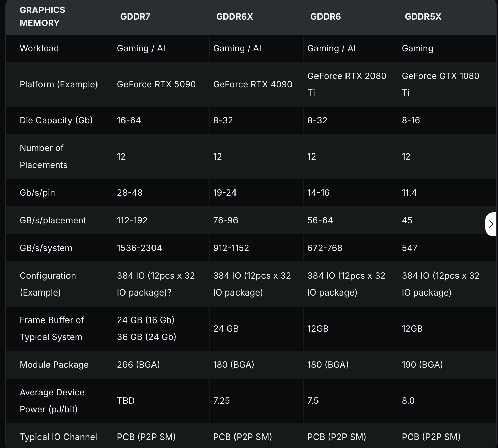Click the Die Capacity (Gb) row label
The height and width of the screenshot is (448, 498).
56,120
